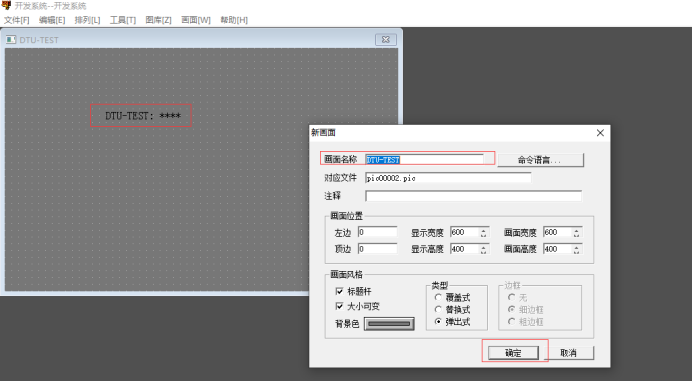693x381 pixels.
Task: Open the 图库[Z] menu
Action: [158, 20]
